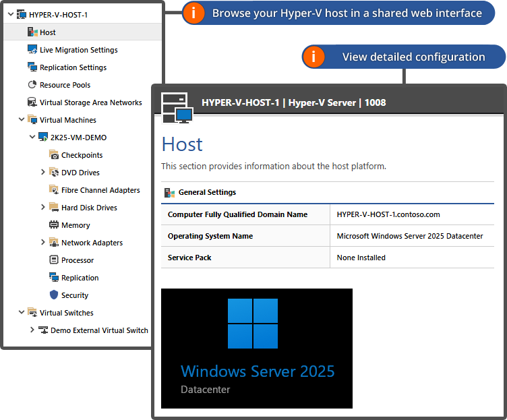
Task: Select the Security item
Action: point(75,295)
